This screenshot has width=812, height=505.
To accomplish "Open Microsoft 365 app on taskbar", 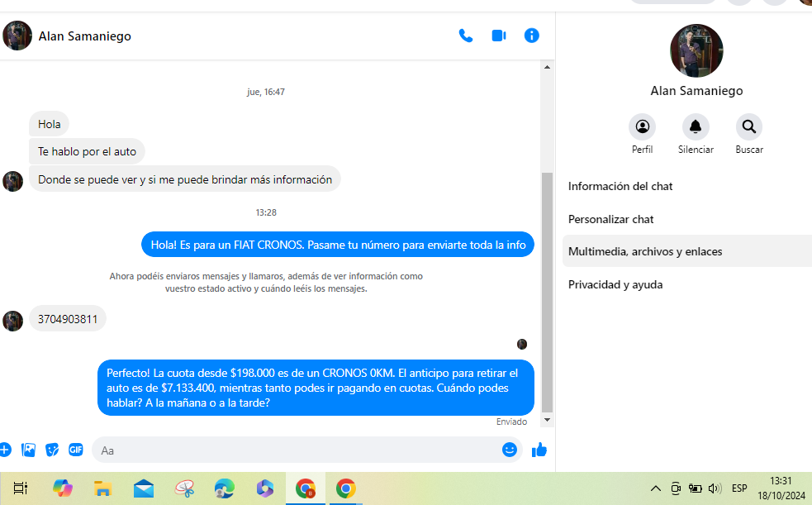I will point(264,488).
